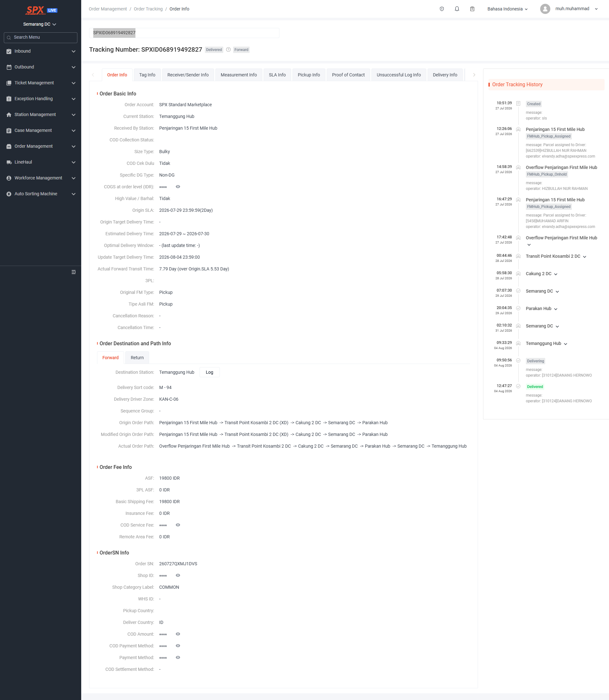Open the Receiver/Sender Info tab

coord(188,75)
